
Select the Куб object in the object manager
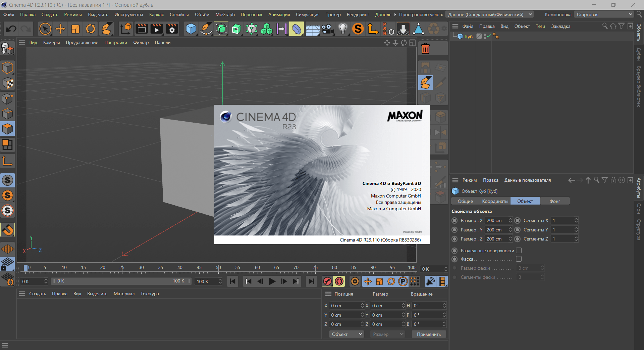click(x=469, y=37)
